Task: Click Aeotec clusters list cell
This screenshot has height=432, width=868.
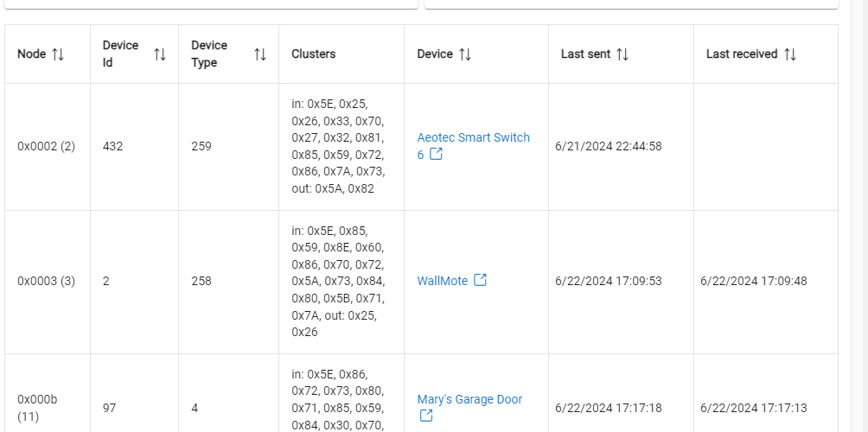Action: point(338,146)
